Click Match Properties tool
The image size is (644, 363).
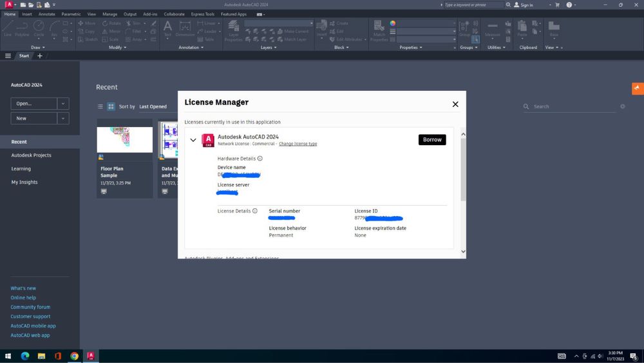(x=379, y=31)
